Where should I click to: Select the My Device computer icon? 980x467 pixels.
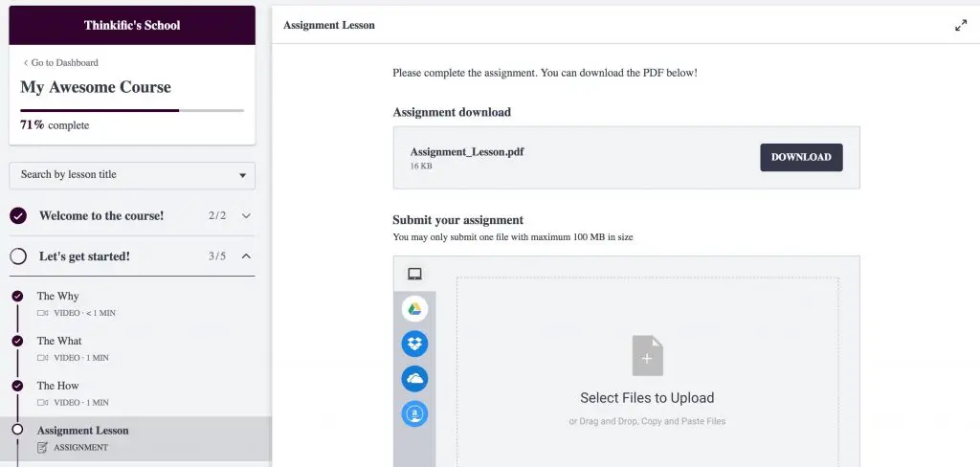click(x=414, y=274)
